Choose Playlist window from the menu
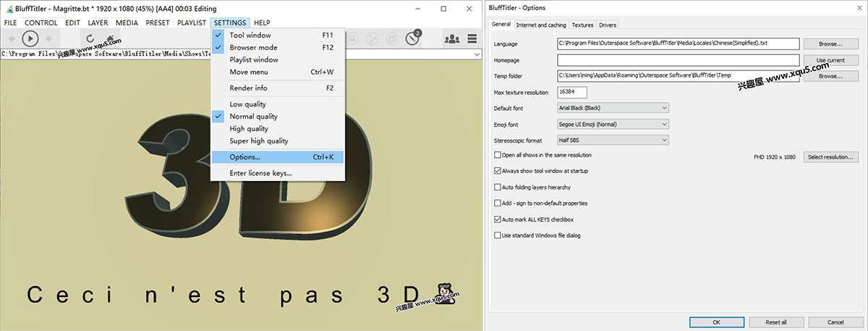 278,59
